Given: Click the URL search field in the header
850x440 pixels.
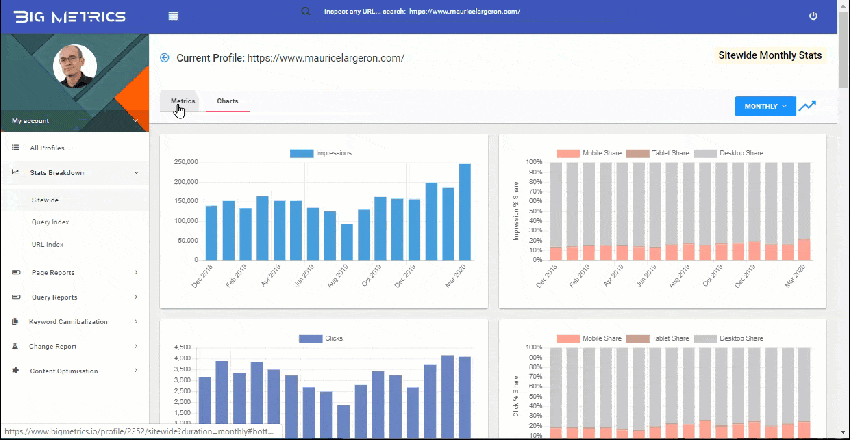Looking at the screenshot, I should (422, 11).
